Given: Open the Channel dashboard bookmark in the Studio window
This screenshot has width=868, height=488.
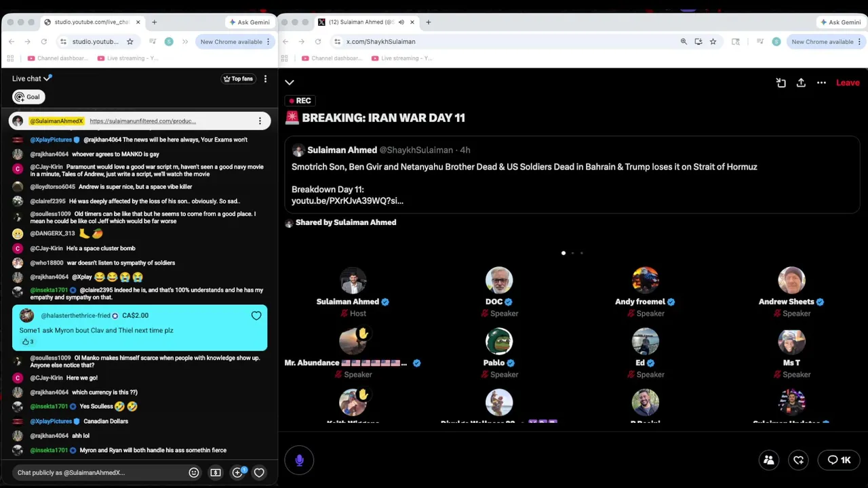Looking at the screenshot, I should coord(58,58).
